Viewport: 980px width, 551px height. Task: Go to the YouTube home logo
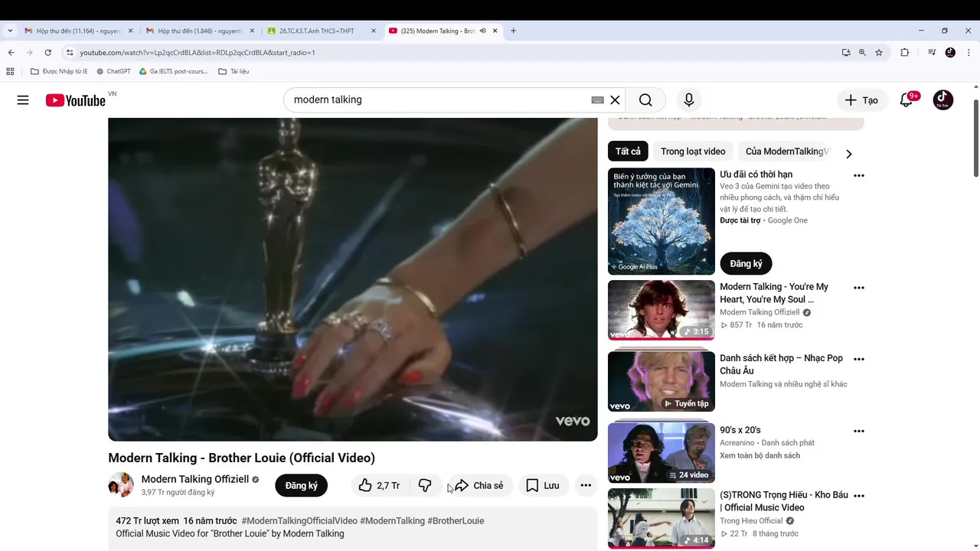pyautogui.click(x=75, y=100)
